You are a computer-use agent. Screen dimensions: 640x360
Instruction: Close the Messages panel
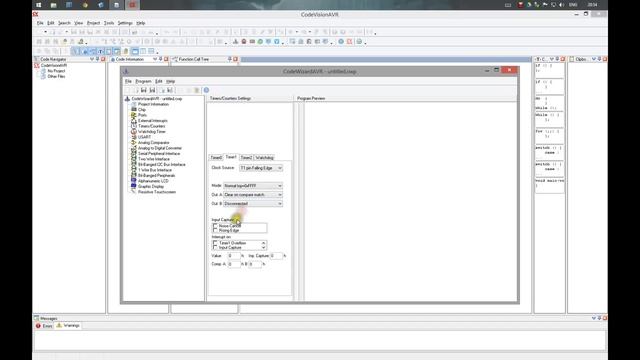(605, 318)
